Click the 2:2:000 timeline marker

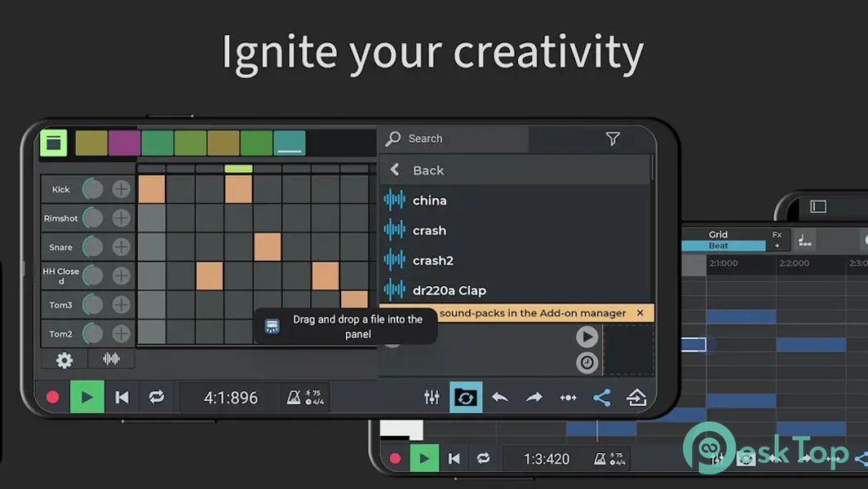pyautogui.click(x=794, y=263)
